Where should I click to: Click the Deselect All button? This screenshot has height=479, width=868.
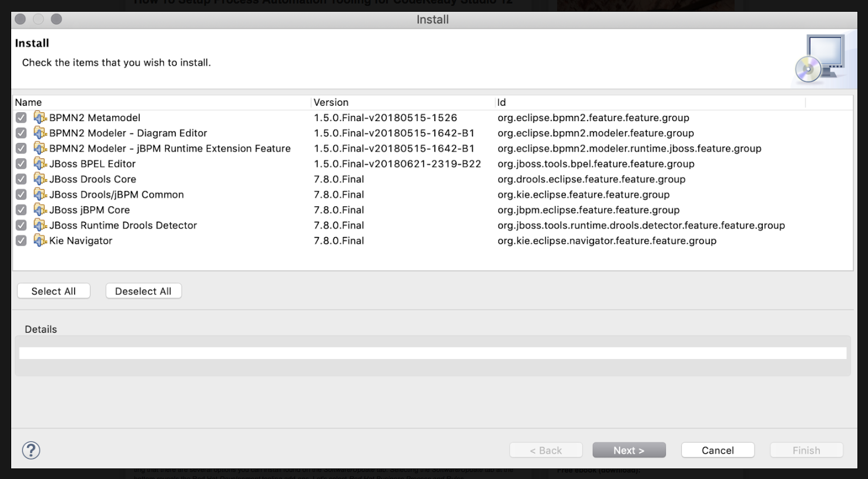(143, 291)
